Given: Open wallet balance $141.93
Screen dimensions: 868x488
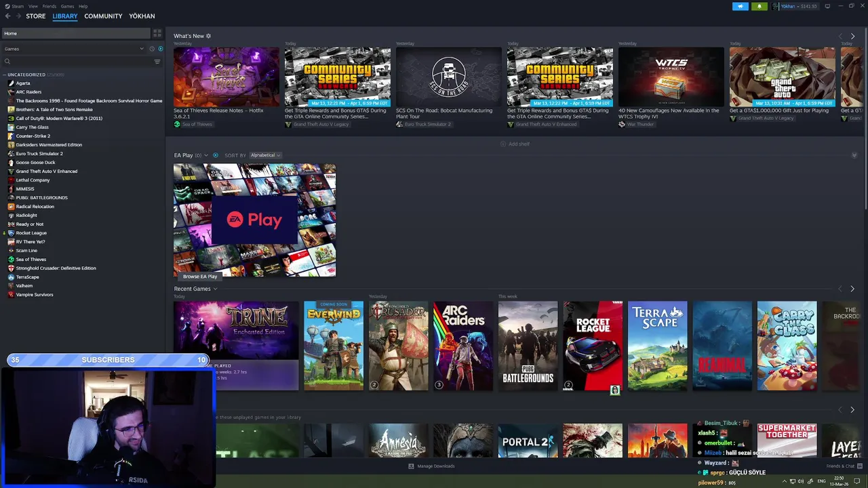Looking at the screenshot, I should (808, 6).
